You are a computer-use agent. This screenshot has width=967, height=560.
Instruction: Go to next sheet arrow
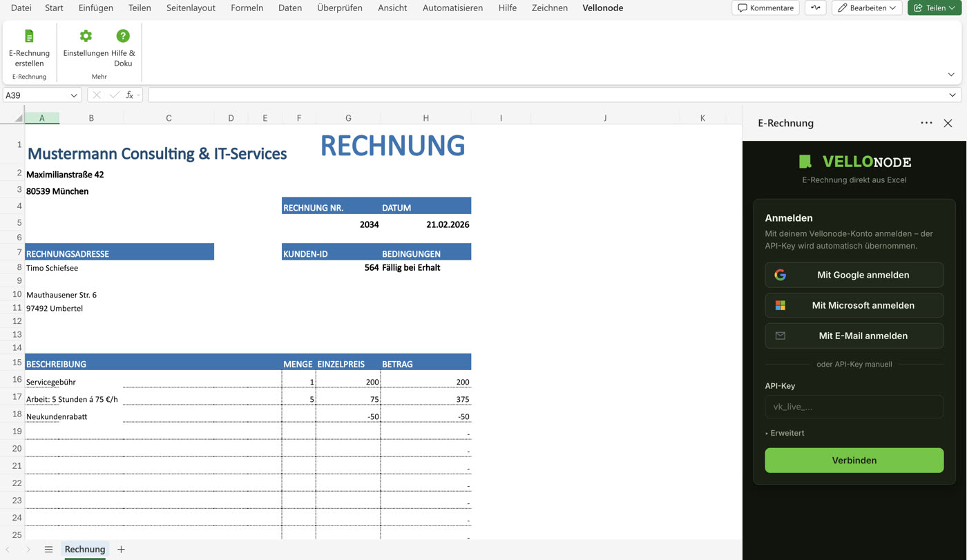(x=28, y=550)
